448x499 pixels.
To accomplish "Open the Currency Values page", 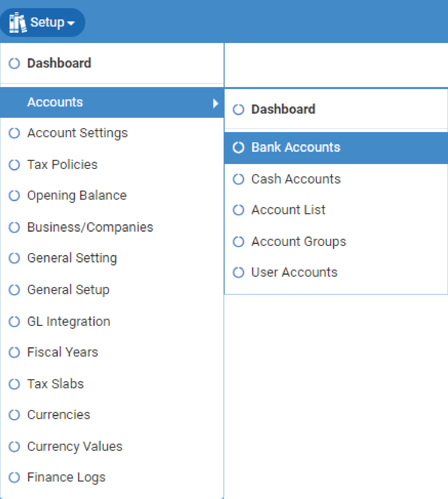I will point(74,446).
